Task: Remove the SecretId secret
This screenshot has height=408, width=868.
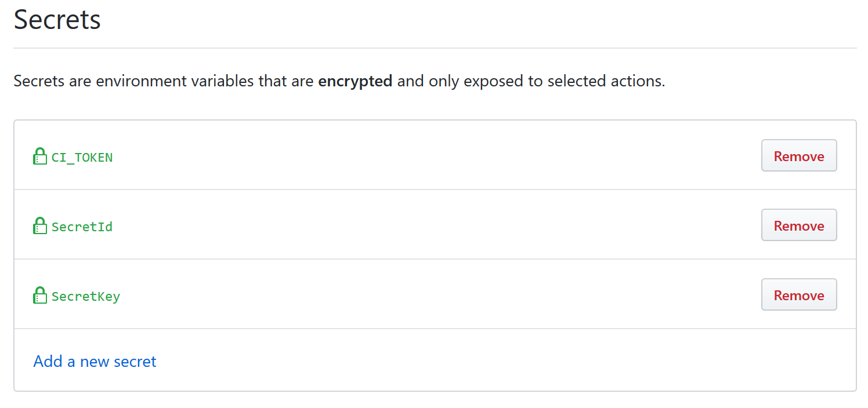Action: coord(798,225)
